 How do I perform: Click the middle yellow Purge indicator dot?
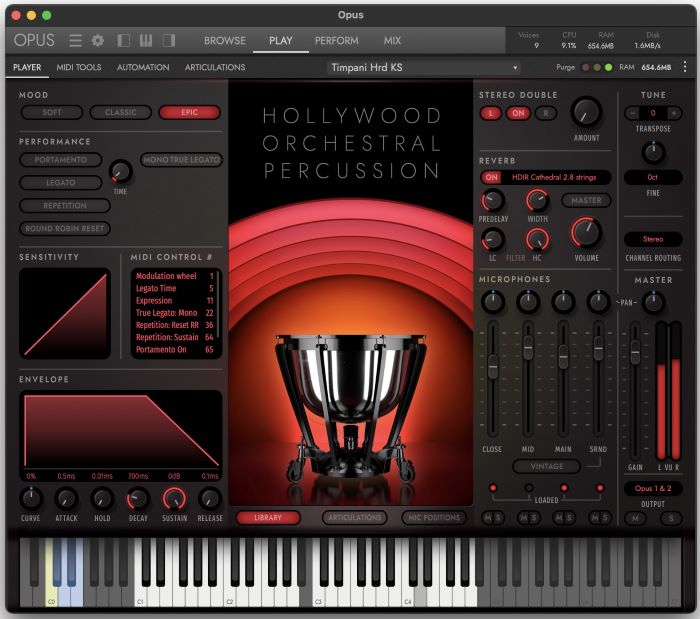pos(597,67)
